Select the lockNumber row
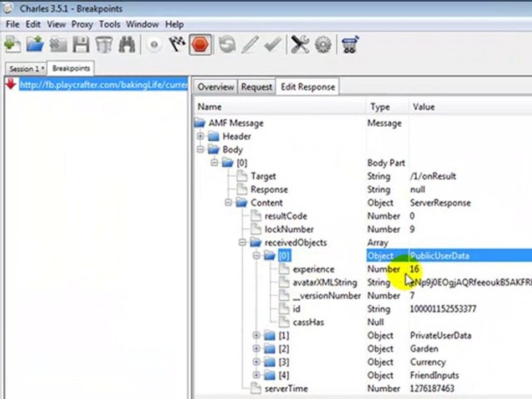The height and width of the screenshot is (399, 532). coord(363,229)
